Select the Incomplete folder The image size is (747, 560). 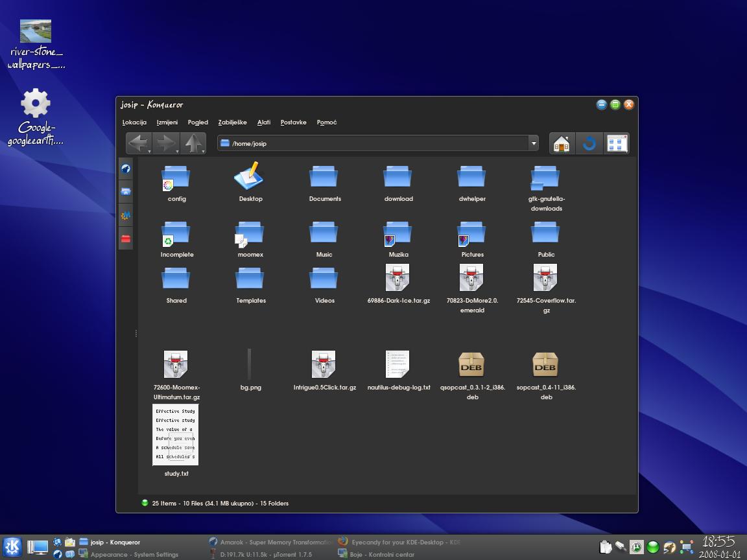tap(177, 239)
